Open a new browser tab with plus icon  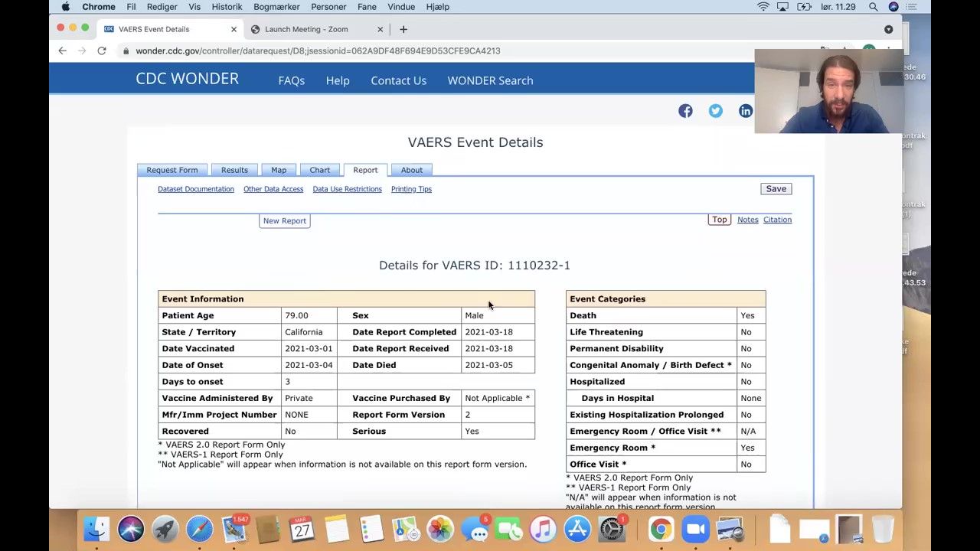[403, 29]
